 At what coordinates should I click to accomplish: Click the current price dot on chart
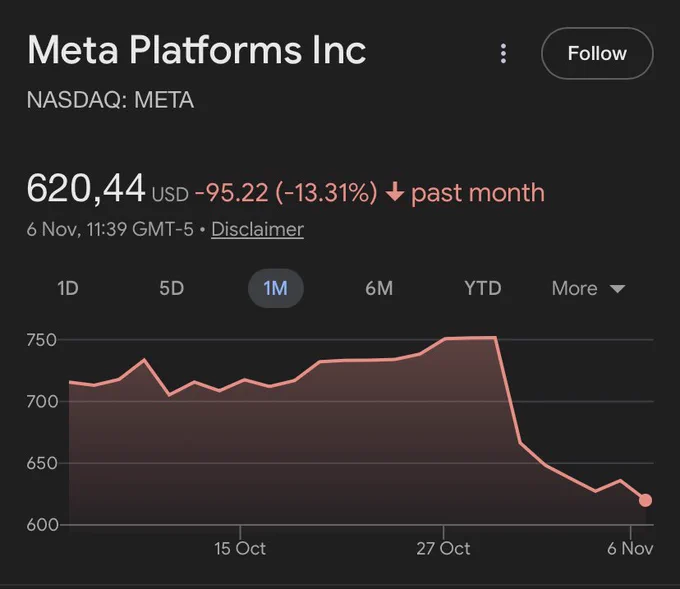pos(645,500)
